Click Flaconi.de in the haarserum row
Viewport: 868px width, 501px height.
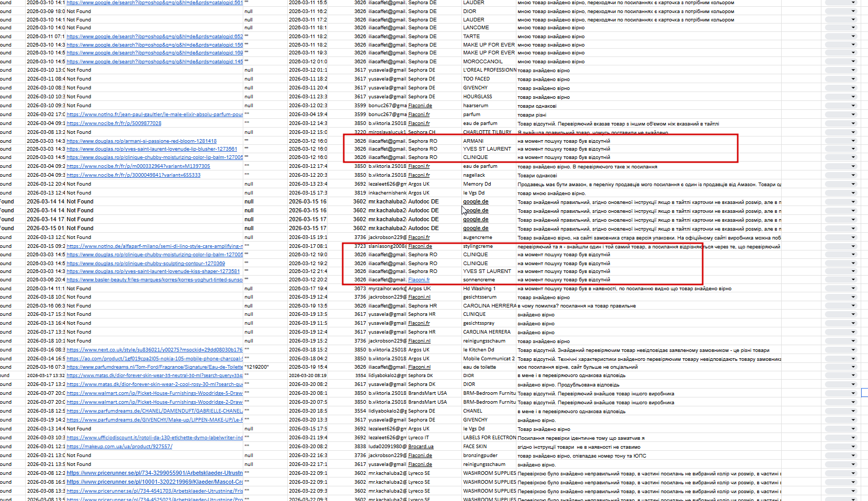pyautogui.click(x=420, y=106)
